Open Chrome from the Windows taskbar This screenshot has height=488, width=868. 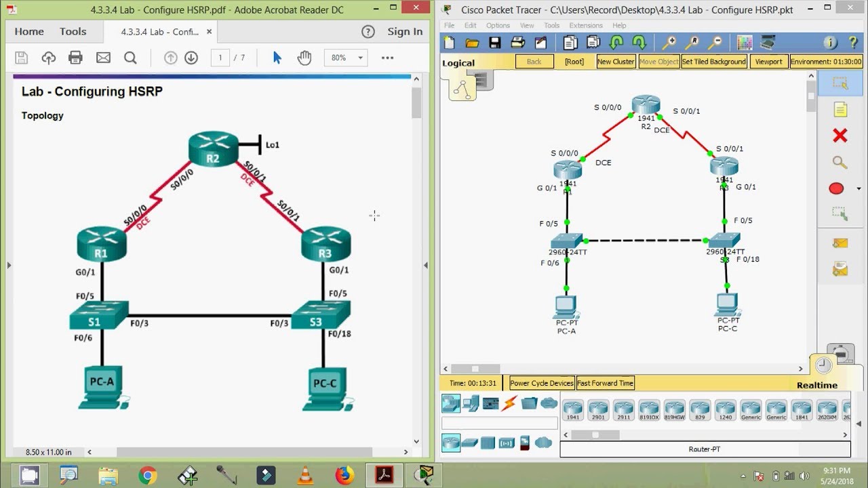pos(147,475)
